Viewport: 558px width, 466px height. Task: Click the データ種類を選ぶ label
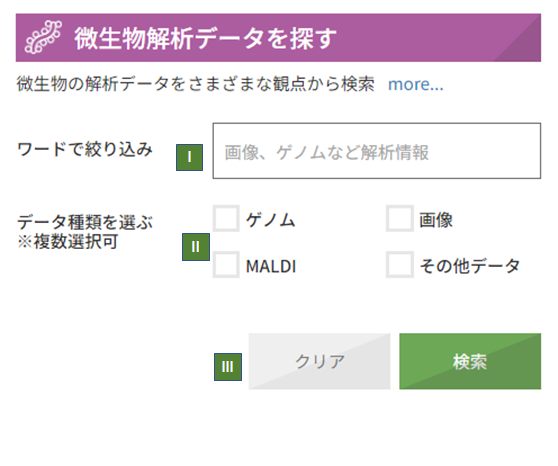pyautogui.click(x=85, y=222)
